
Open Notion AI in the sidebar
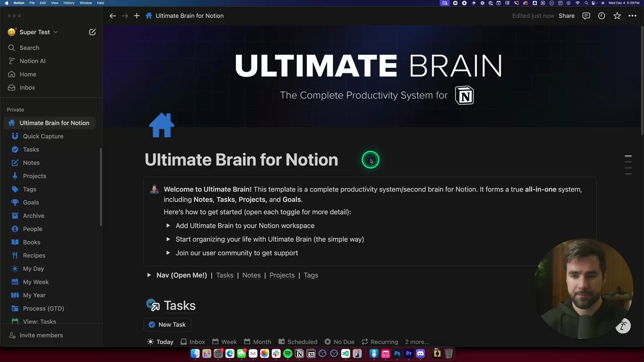point(32,61)
